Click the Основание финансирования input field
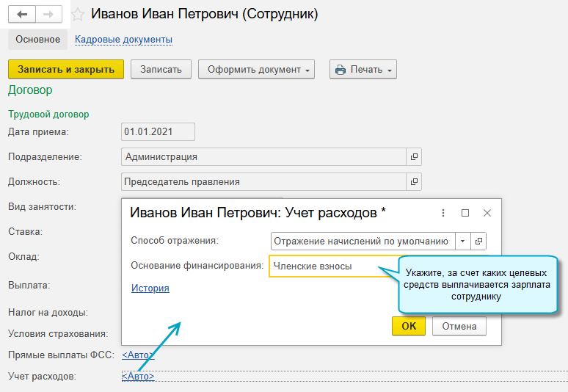This screenshot has height=392, width=568. [x=330, y=266]
